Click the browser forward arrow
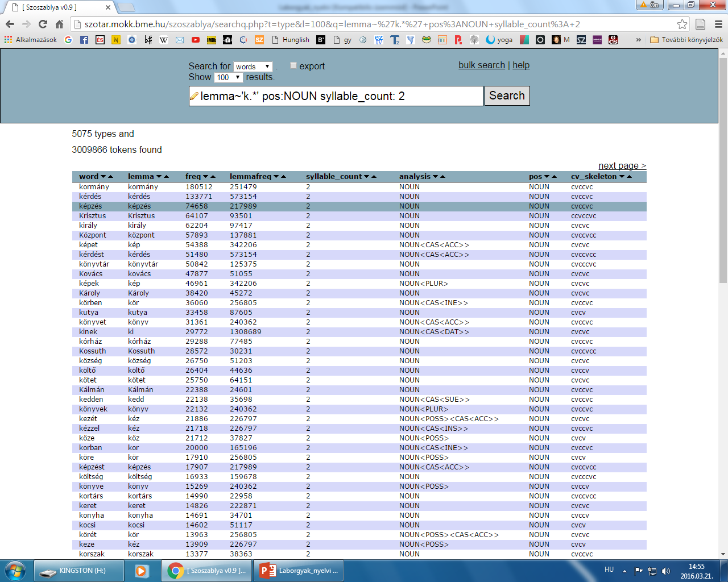The image size is (728, 582). point(26,24)
